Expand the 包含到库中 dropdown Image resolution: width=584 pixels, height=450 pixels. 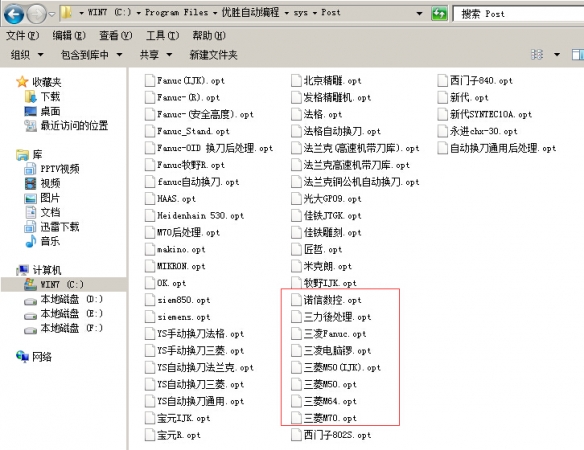tap(92, 55)
